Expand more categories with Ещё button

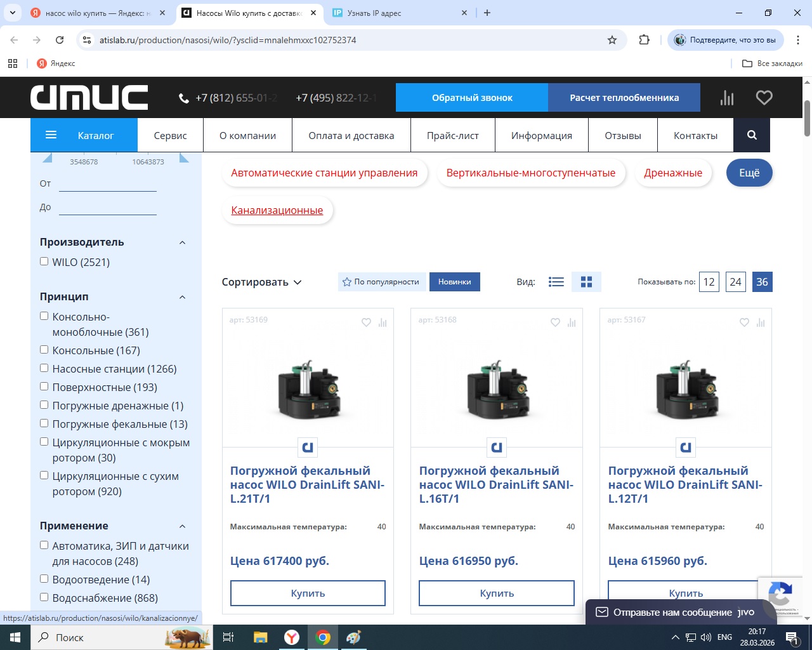tap(749, 173)
